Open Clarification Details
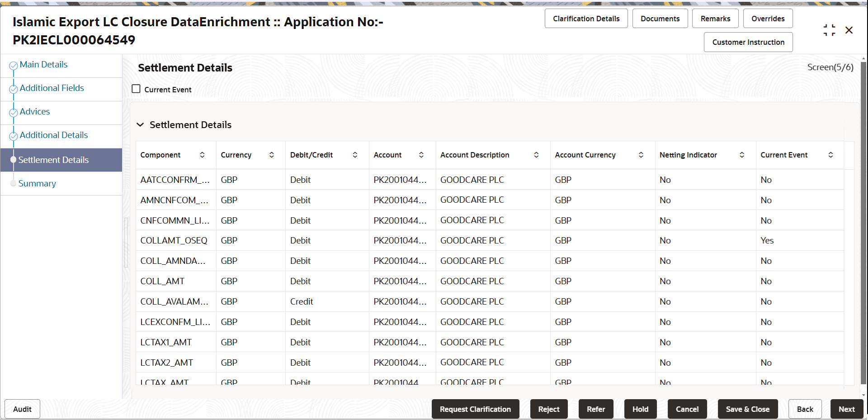Viewport: 868px width, 420px height. [586, 19]
